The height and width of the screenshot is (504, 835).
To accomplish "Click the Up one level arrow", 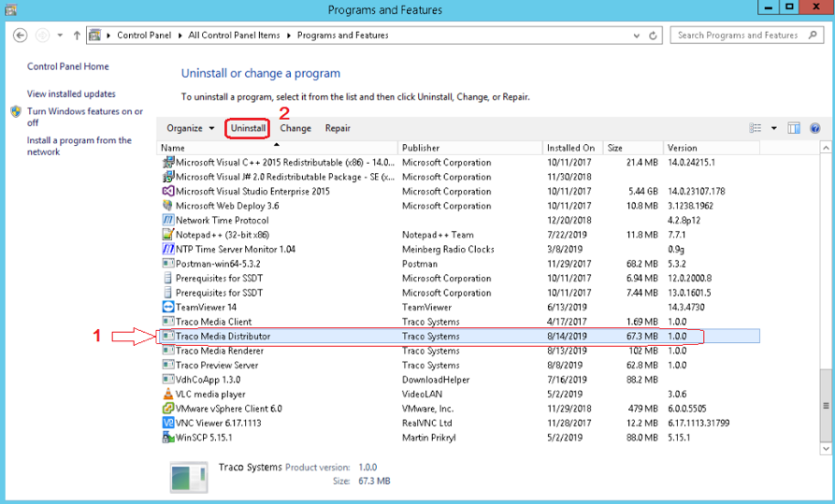I will coord(77,36).
